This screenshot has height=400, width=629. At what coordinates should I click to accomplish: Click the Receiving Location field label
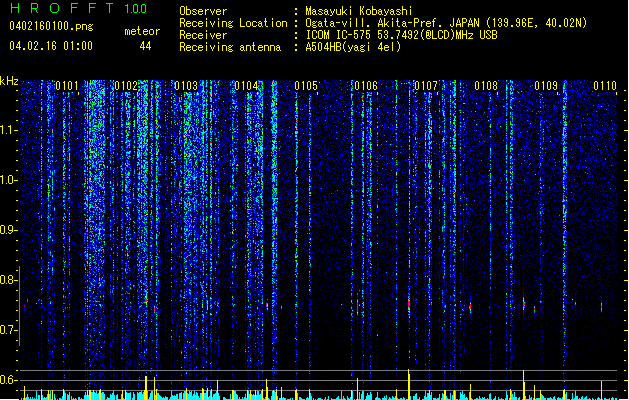tap(233, 23)
